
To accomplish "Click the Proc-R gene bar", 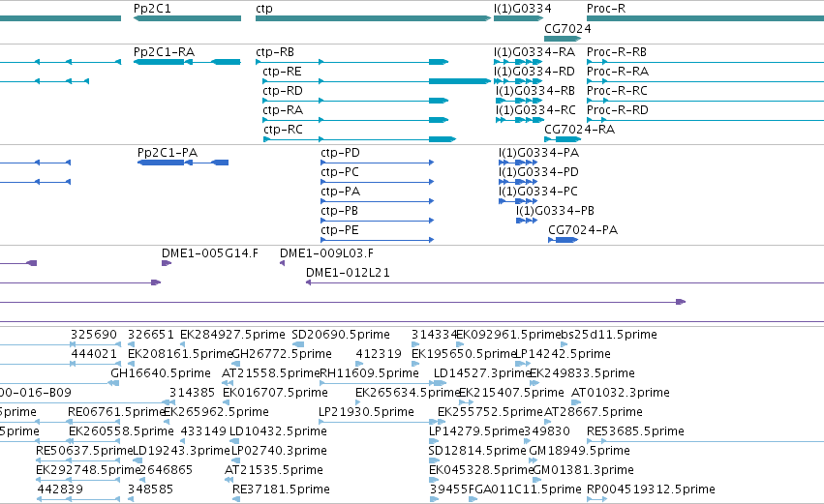I will pos(705,18).
